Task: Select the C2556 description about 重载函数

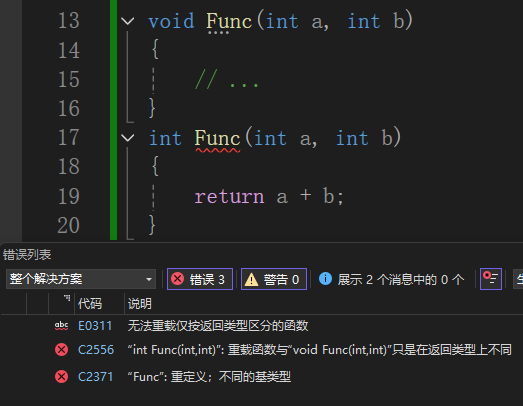Action: 320,350
